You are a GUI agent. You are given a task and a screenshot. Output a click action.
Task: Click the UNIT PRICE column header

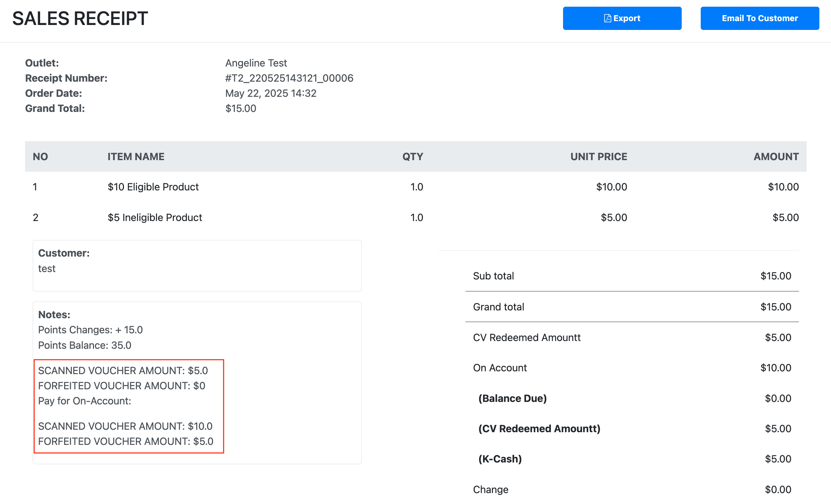coord(599,157)
